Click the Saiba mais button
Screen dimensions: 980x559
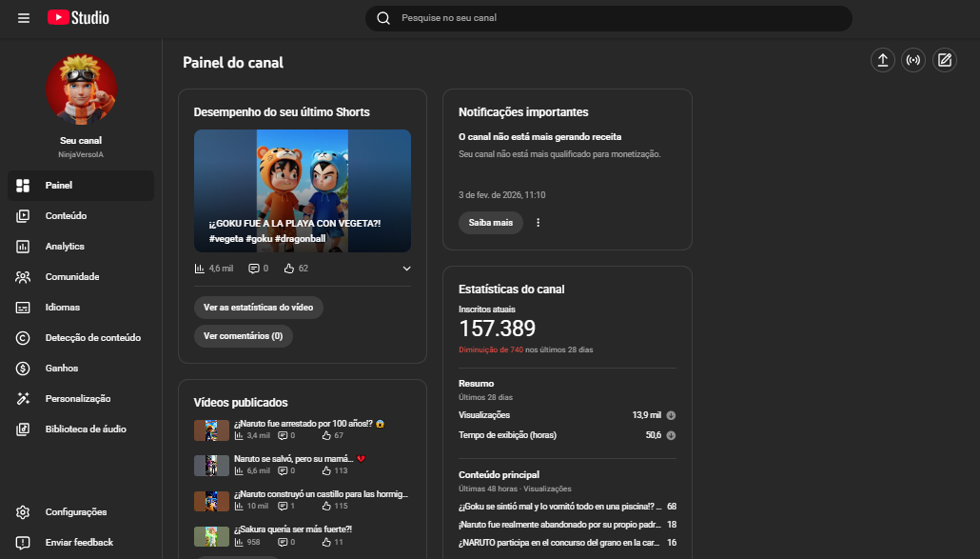tap(490, 223)
